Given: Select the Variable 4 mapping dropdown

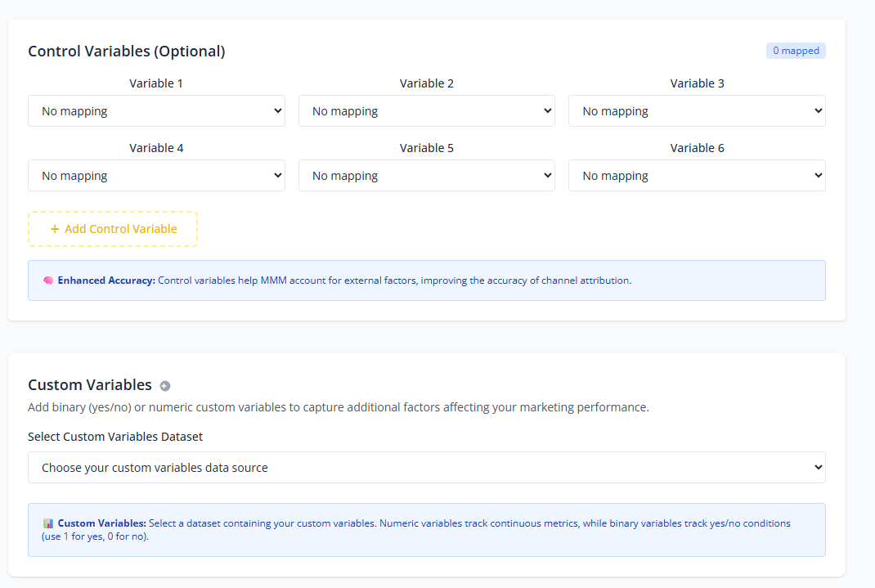Looking at the screenshot, I should [x=156, y=176].
